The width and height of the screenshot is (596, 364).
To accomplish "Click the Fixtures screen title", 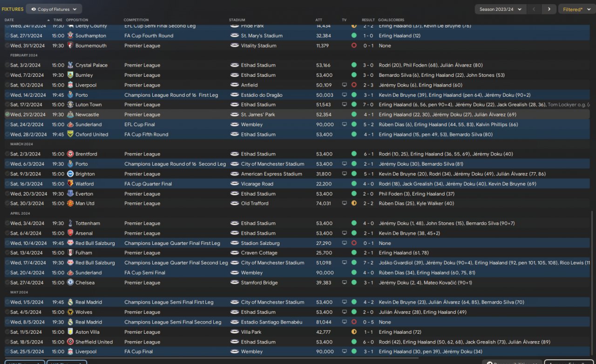I will click(13, 9).
